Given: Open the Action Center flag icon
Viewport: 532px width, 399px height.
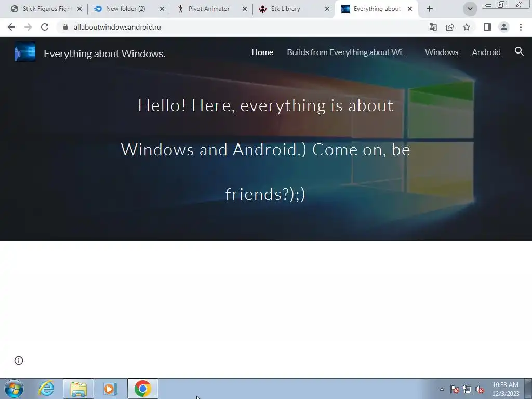Looking at the screenshot, I should (x=455, y=389).
